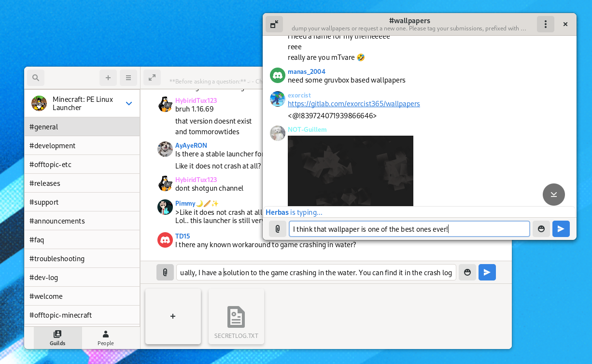Open the NOT-Guillem dark wallpaper image
The width and height of the screenshot is (592, 364).
(x=351, y=171)
